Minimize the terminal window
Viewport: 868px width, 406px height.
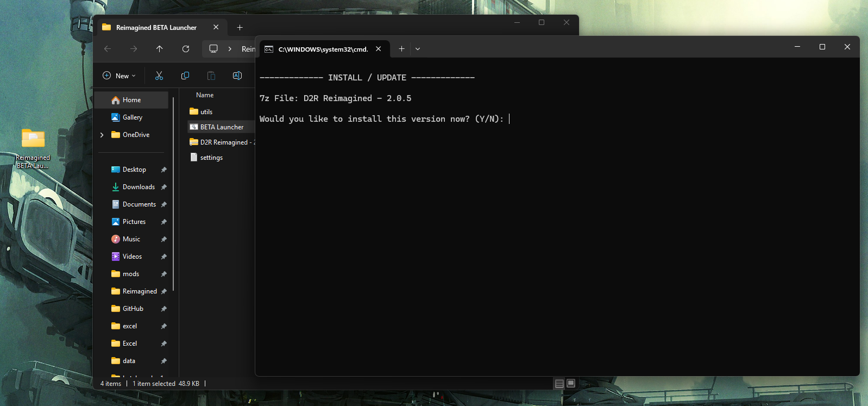pyautogui.click(x=797, y=47)
